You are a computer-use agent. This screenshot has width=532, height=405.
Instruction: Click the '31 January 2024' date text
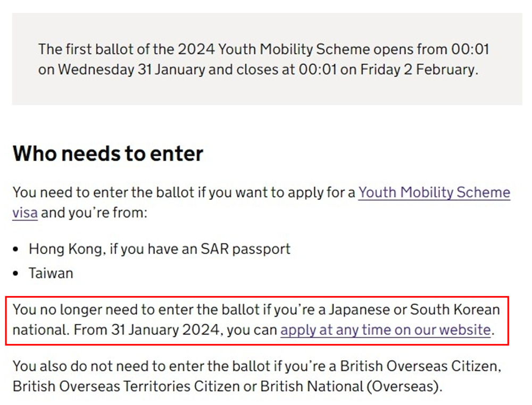[x=166, y=330]
